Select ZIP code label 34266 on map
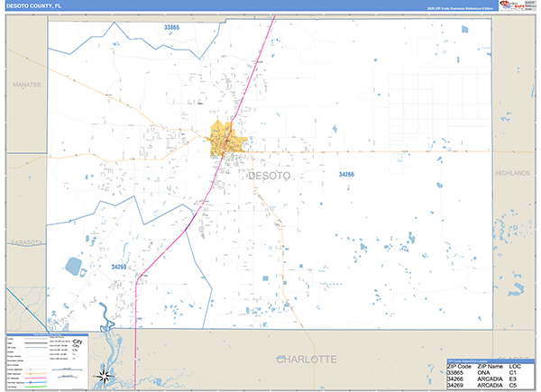541x392 pixels. click(x=346, y=175)
